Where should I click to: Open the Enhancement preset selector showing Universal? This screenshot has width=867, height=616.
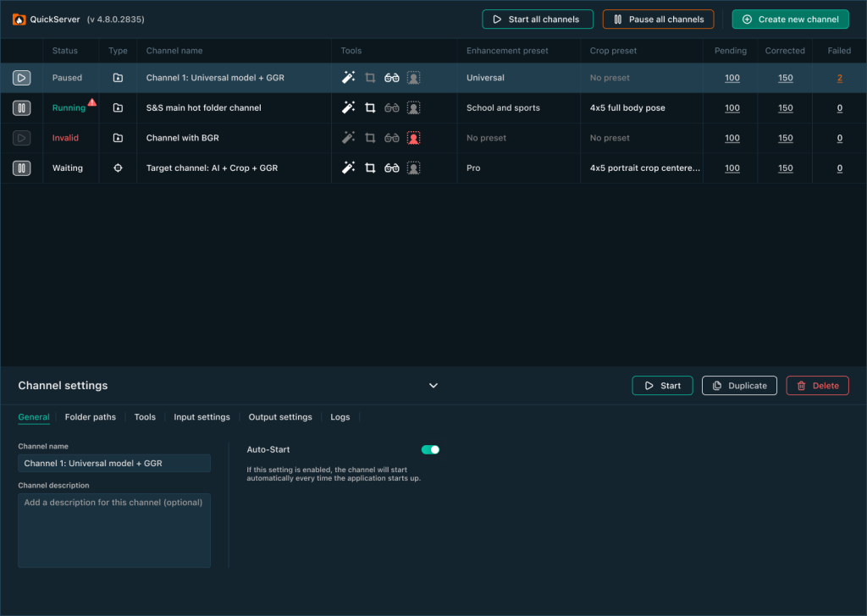click(485, 77)
